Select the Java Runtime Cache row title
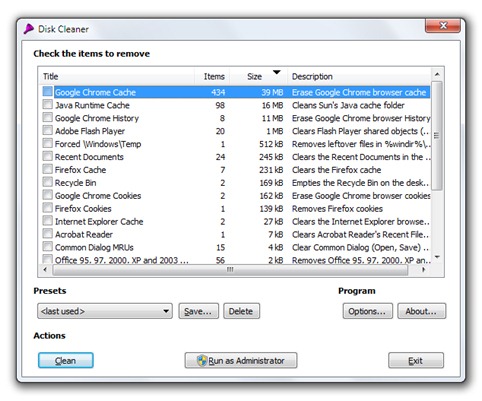Image resolution: width=482 pixels, height=401 pixels. click(x=92, y=105)
